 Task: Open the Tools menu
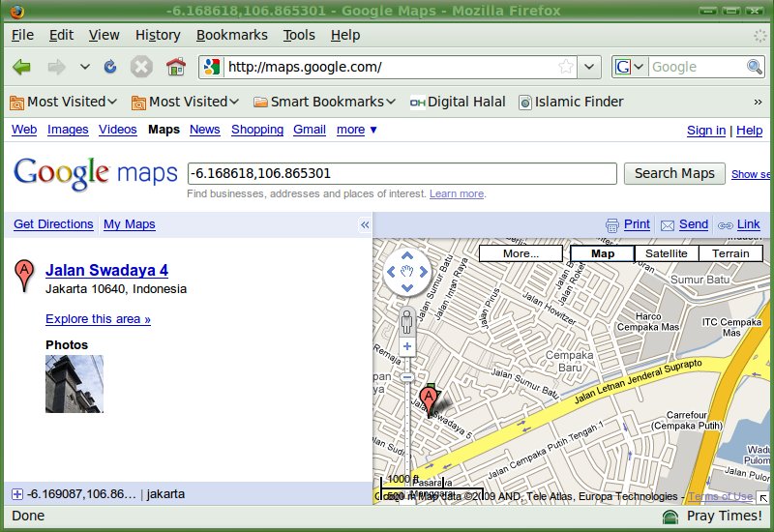point(299,35)
